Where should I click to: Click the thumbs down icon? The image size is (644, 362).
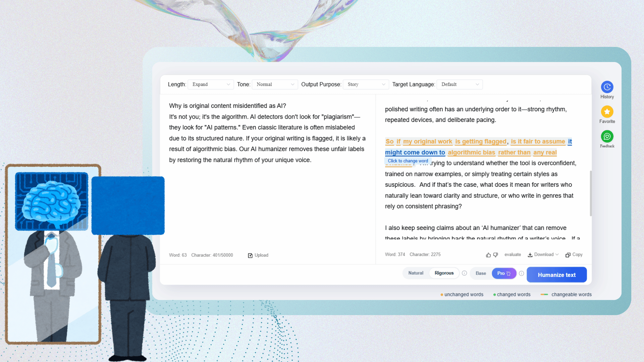click(x=496, y=255)
